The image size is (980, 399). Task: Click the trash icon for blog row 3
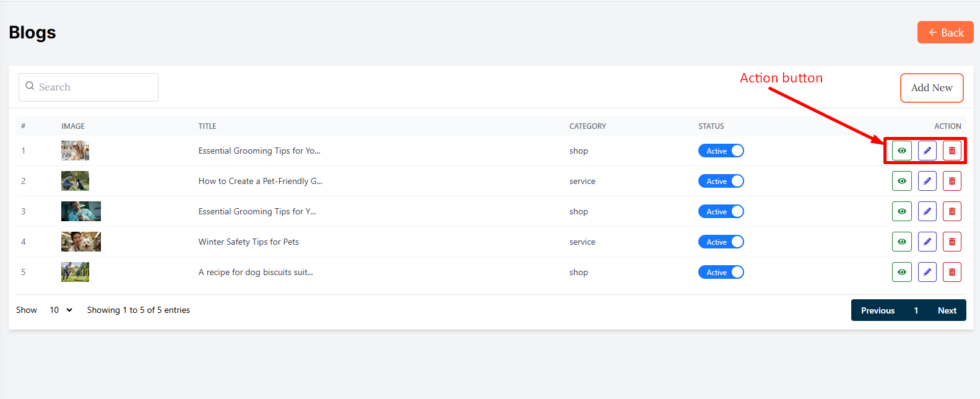coord(952,211)
